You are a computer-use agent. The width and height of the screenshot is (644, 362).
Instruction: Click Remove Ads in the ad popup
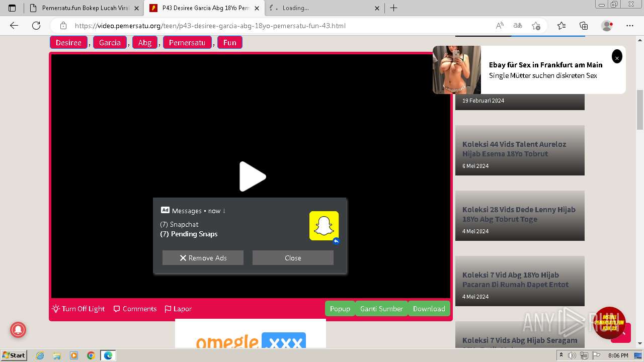pyautogui.click(x=203, y=258)
